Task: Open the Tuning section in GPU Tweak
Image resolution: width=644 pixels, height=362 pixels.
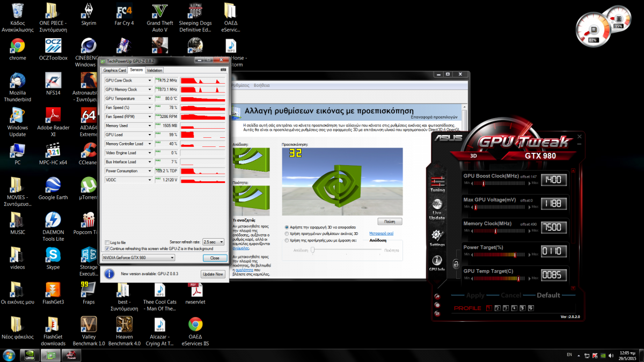Action: coord(437,183)
